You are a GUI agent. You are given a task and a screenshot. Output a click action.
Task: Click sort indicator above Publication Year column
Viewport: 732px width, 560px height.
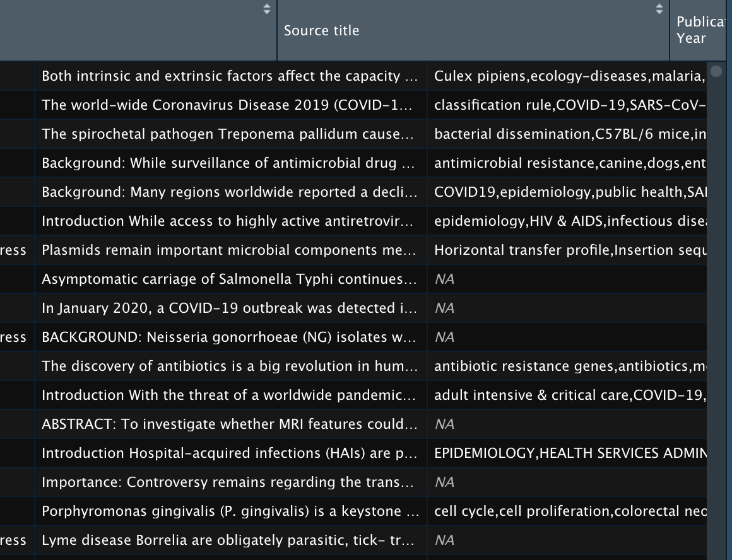click(x=659, y=9)
